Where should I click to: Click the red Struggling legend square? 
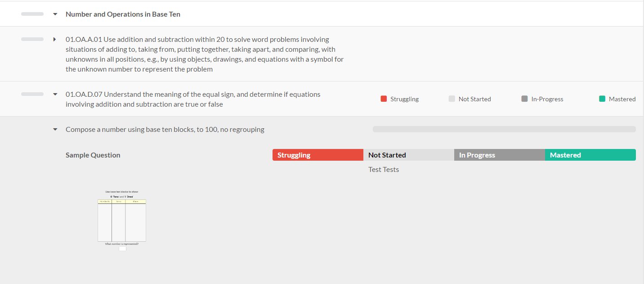[384, 99]
